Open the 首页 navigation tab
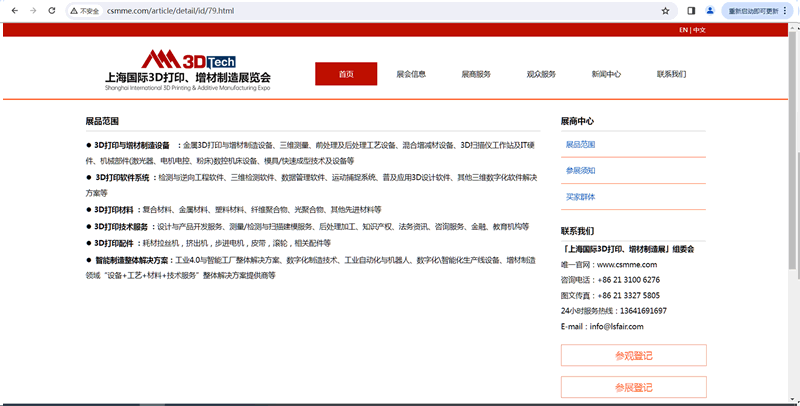 [x=346, y=74]
